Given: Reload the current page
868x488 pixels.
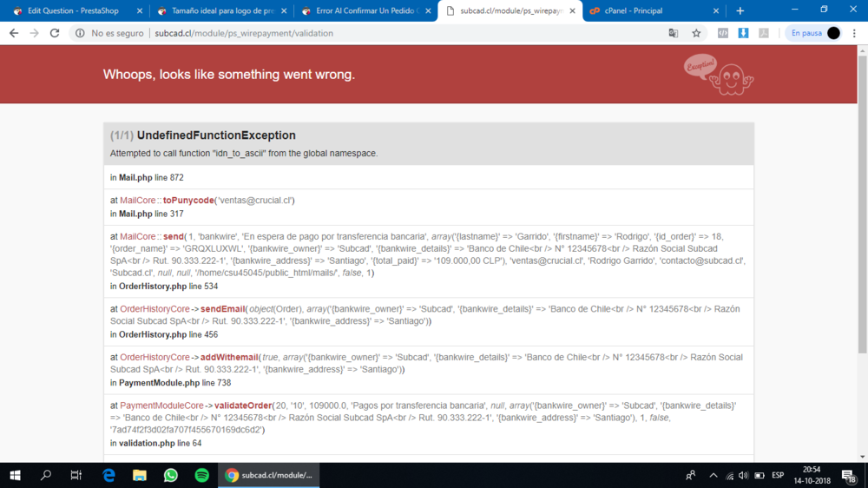Looking at the screenshot, I should (54, 33).
